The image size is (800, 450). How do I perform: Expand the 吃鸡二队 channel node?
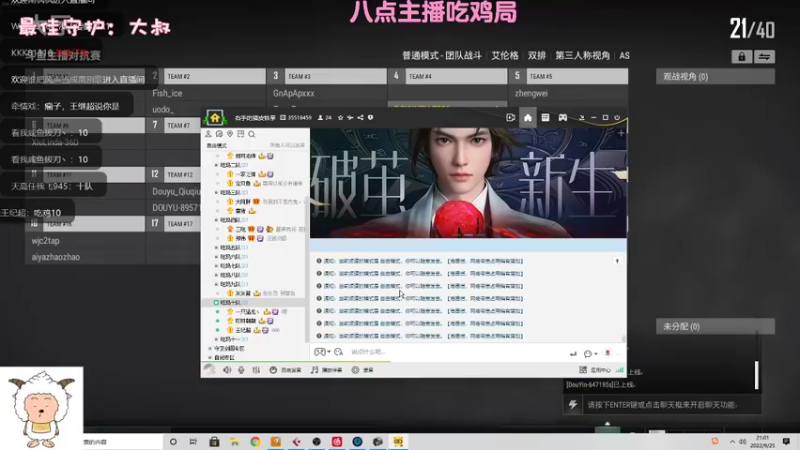(x=216, y=165)
